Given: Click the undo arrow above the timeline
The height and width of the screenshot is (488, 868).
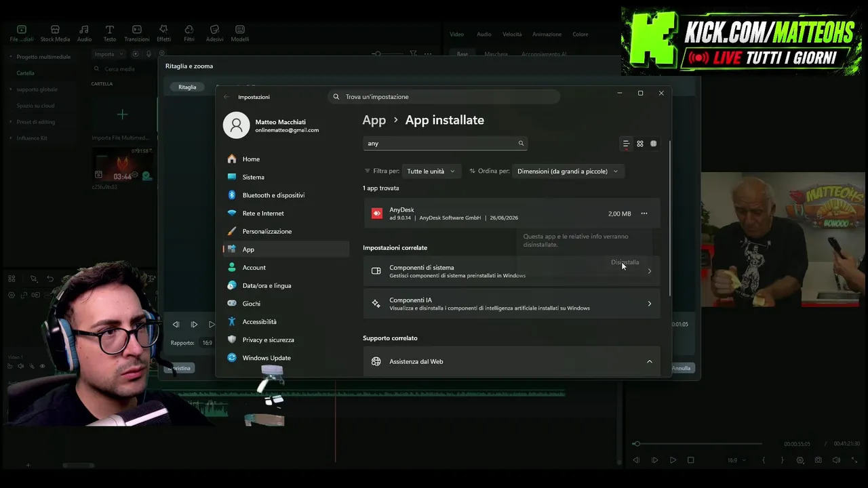Looking at the screenshot, I should point(50,279).
